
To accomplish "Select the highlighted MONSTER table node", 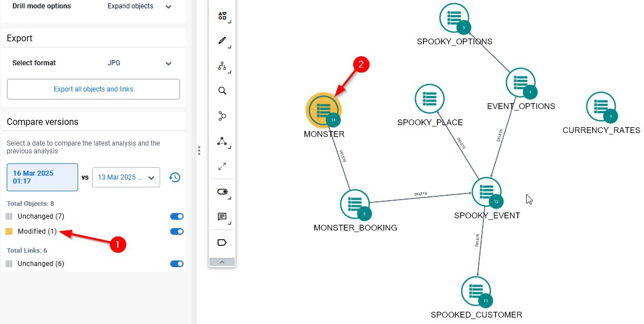I will point(323,110).
